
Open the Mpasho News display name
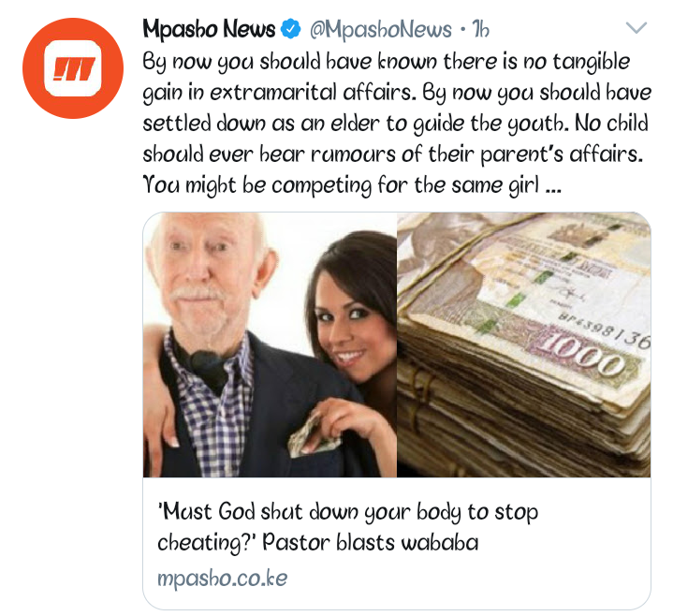tap(209, 29)
